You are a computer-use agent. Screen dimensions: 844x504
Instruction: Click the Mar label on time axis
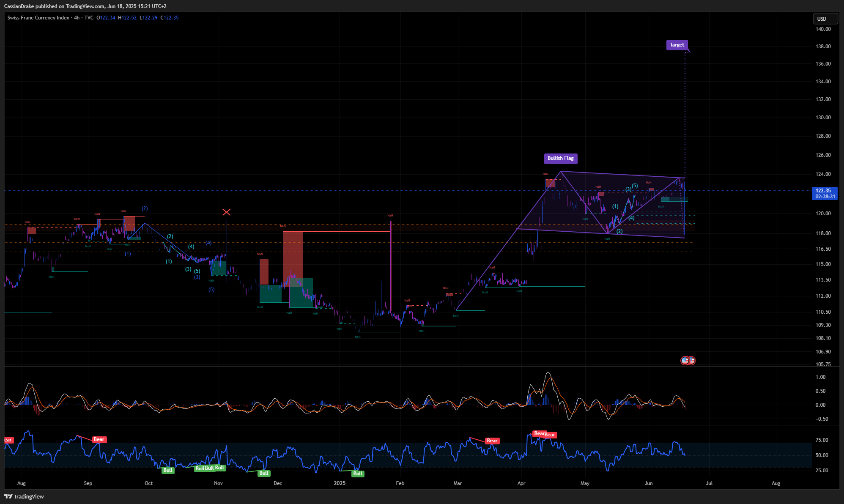pos(458,483)
